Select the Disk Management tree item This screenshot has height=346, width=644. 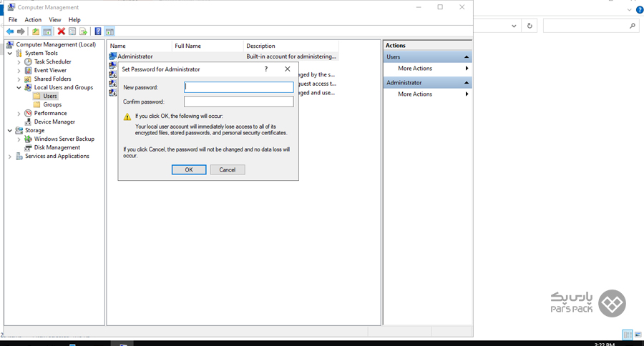pyautogui.click(x=57, y=148)
